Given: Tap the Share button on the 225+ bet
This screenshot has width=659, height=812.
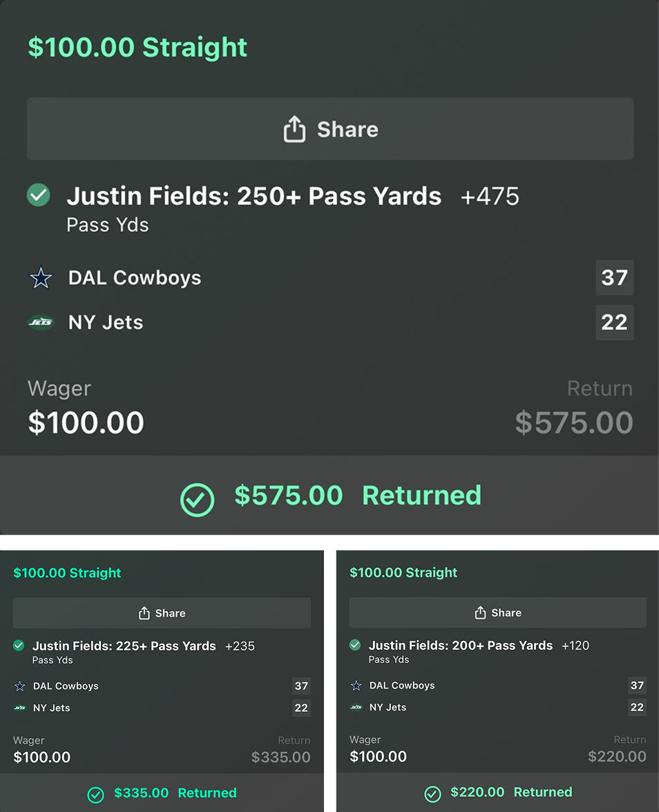Looking at the screenshot, I should click(162, 613).
